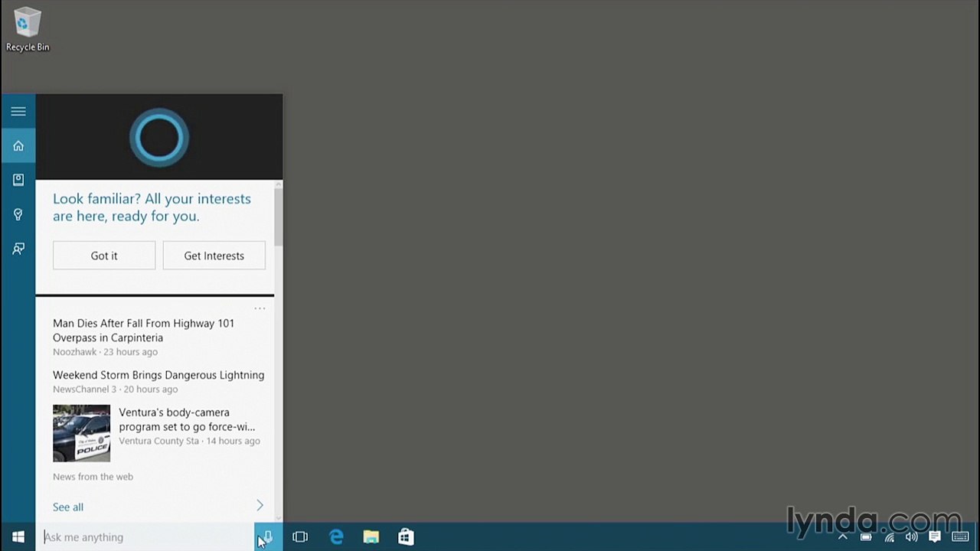This screenshot has width=980, height=551.
Task: Show hidden system tray icons
Action: 843,537
